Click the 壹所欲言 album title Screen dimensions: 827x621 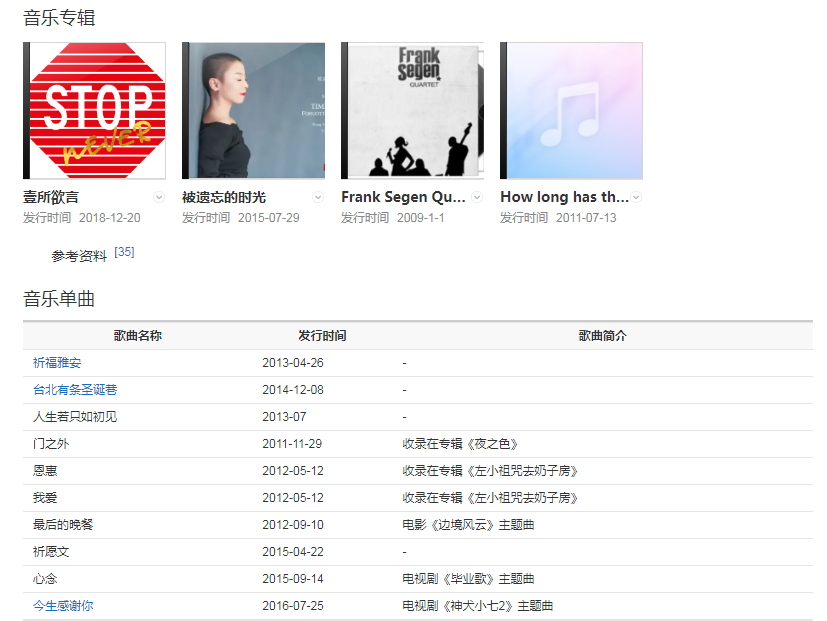point(51,197)
